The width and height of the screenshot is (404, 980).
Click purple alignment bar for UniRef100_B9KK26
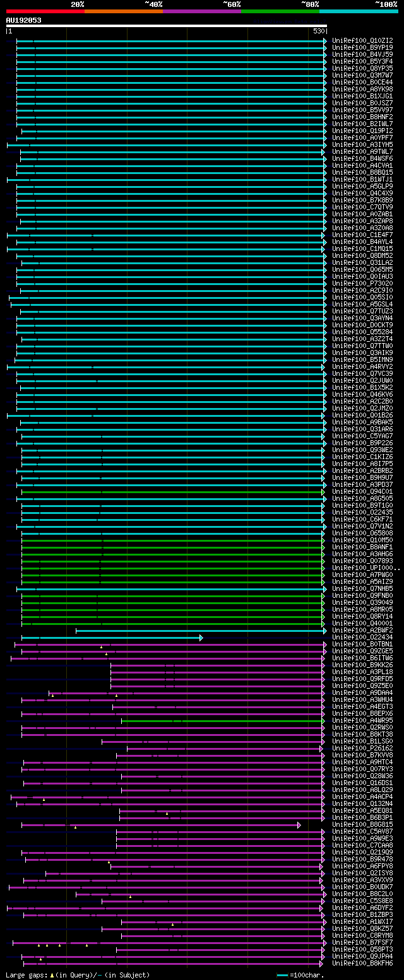(217, 665)
